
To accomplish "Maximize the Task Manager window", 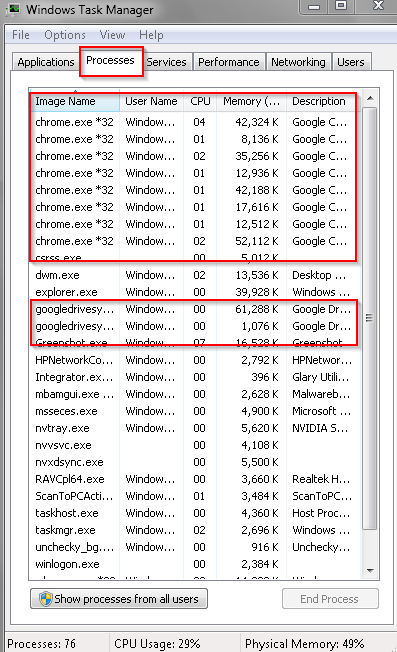I will click(341, 6).
